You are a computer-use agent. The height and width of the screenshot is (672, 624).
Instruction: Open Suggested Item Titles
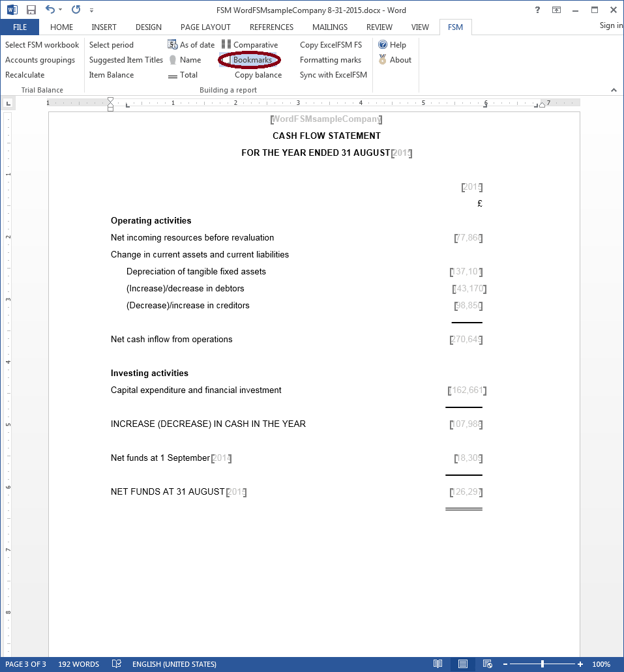coord(126,59)
